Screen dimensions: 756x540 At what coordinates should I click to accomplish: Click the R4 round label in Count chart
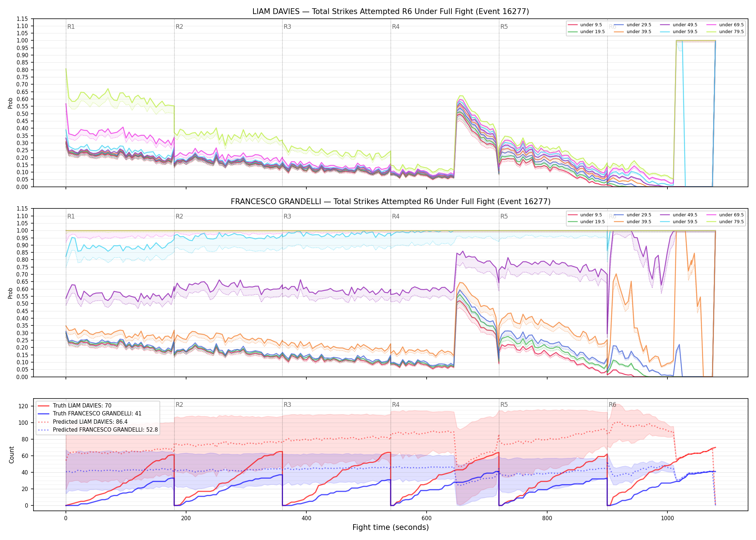click(396, 405)
